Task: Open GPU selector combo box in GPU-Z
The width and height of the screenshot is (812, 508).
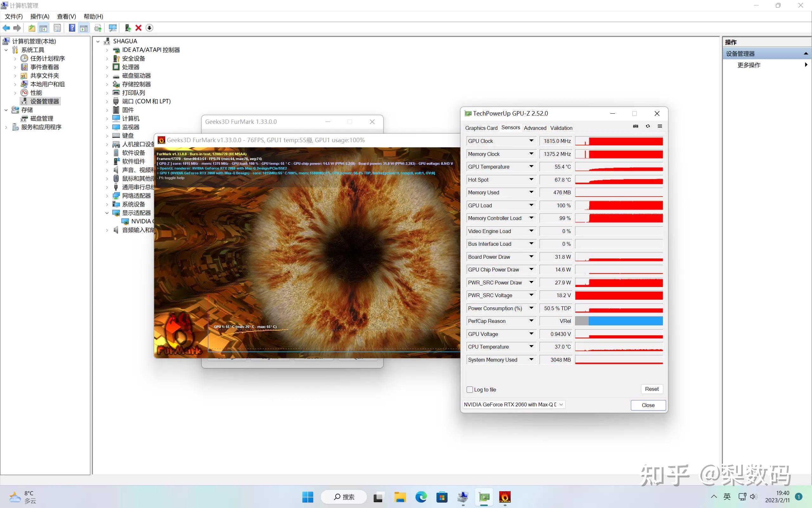Action: click(x=514, y=404)
